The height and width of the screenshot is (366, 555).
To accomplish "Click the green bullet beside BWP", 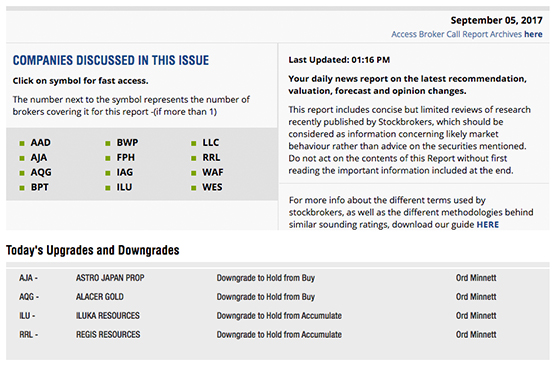I will [x=108, y=143].
